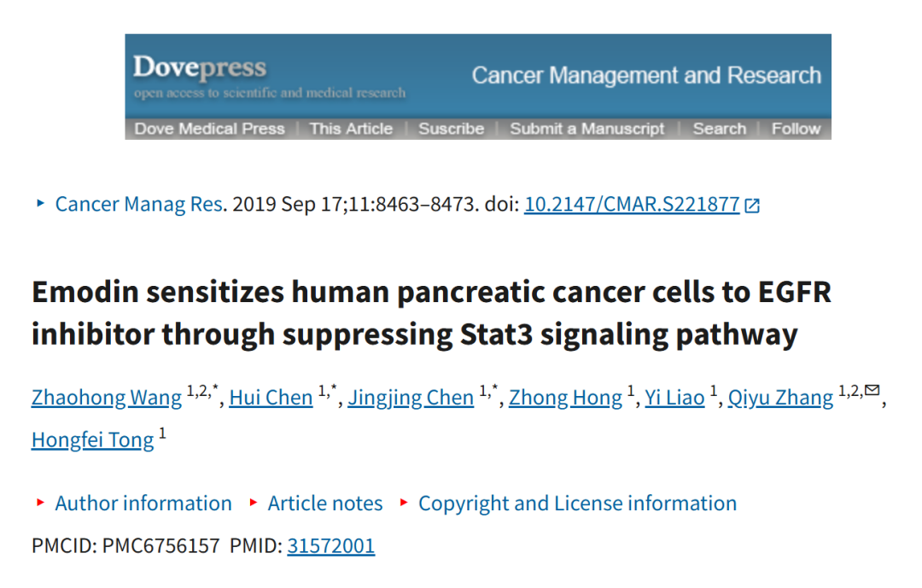922x588 pixels.
Task: Open the Dove Medical Press menu item
Action: click(209, 129)
